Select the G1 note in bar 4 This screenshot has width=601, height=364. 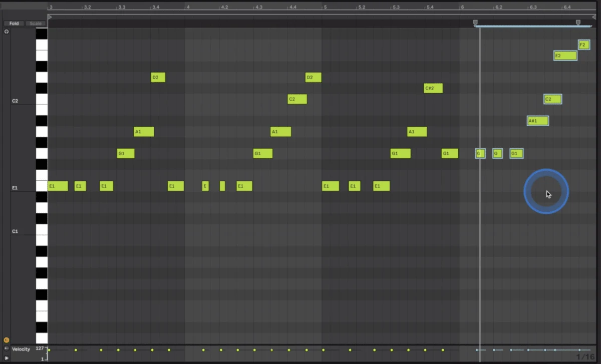pyautogui.click(x=263, y=153)
